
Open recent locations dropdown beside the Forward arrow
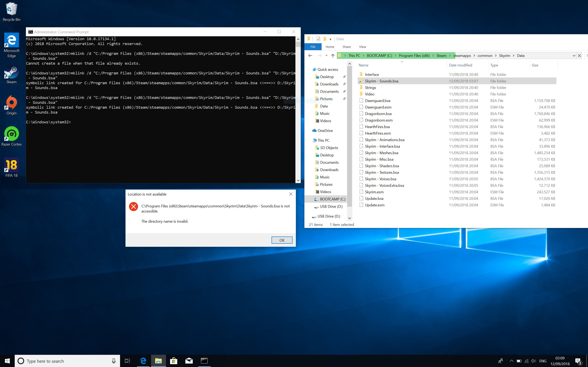click(326, 56)
